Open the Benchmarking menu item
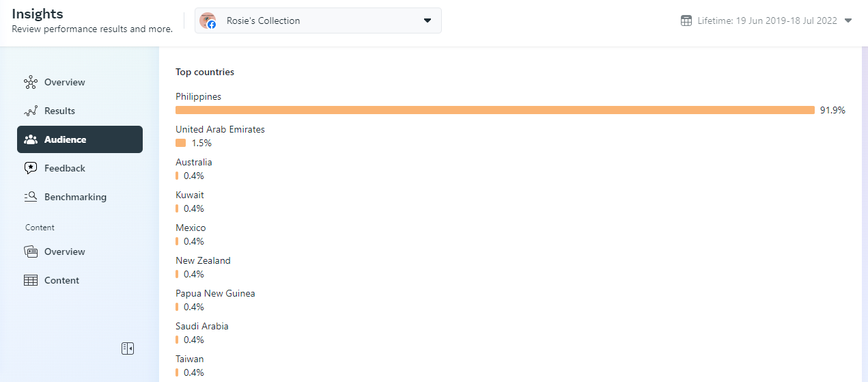868x382 pixels. click(75, 197)
